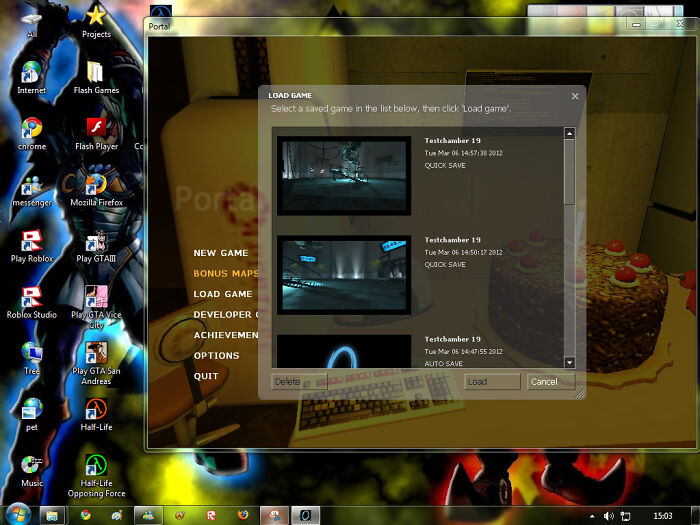Open the volume speaker tray icon

[x=608, y=516]
